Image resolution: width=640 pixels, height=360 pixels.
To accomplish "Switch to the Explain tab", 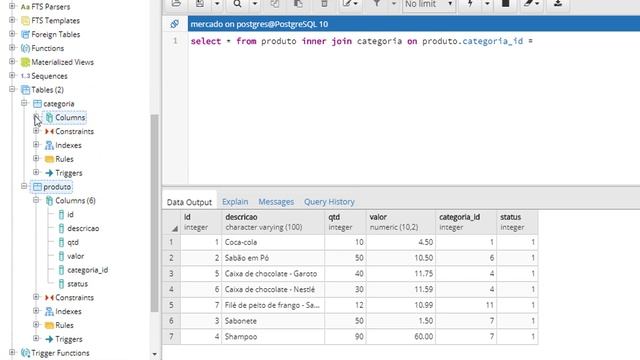I will coord(235,202).
